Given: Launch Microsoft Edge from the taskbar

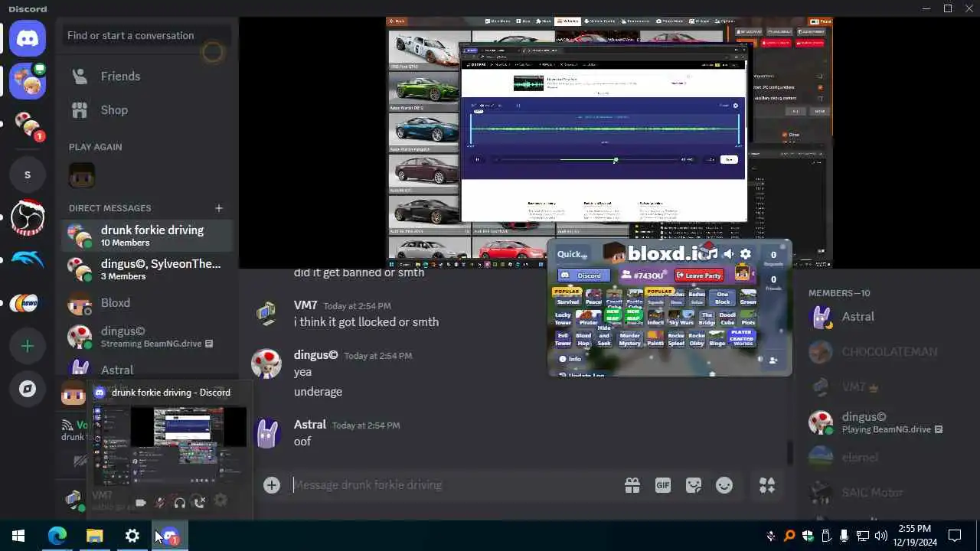Looking at the screenshot, I should coord(57,536).
